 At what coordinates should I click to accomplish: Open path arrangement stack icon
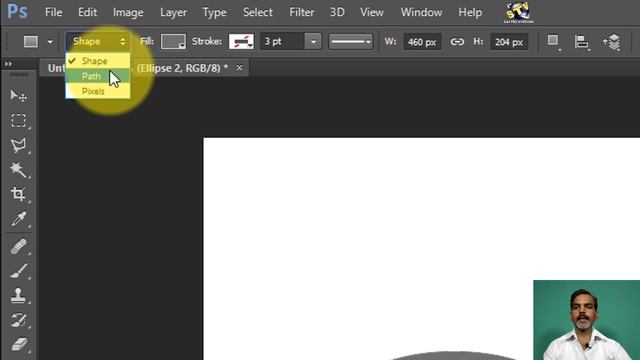coord(611,42)
